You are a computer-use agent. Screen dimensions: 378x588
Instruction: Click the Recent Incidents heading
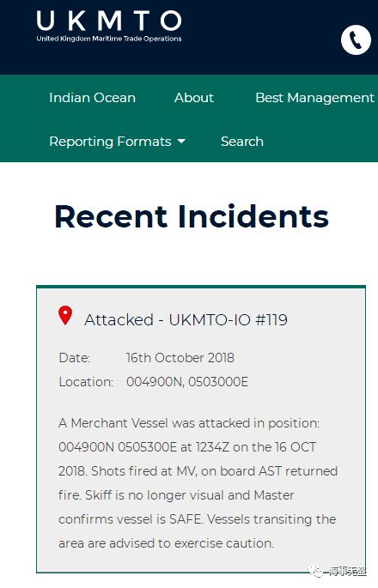pyautogui.click(x=192, y=216)
